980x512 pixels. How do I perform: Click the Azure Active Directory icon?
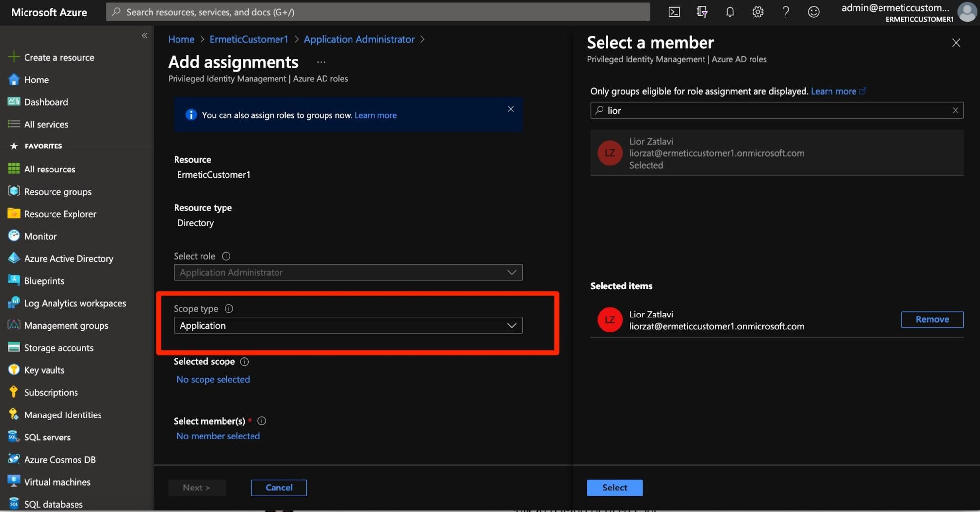[x=14, y=258]
